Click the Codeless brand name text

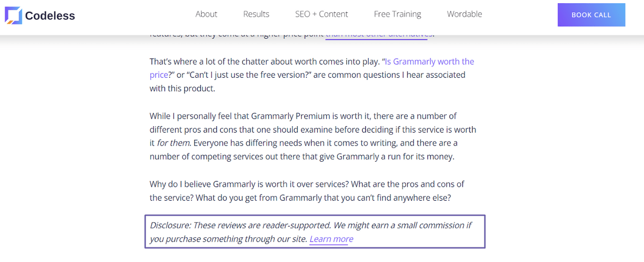coord(50,16)
